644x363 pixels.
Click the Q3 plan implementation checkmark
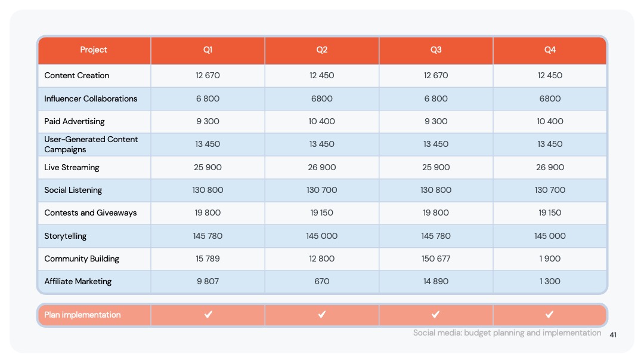(436, 315)
